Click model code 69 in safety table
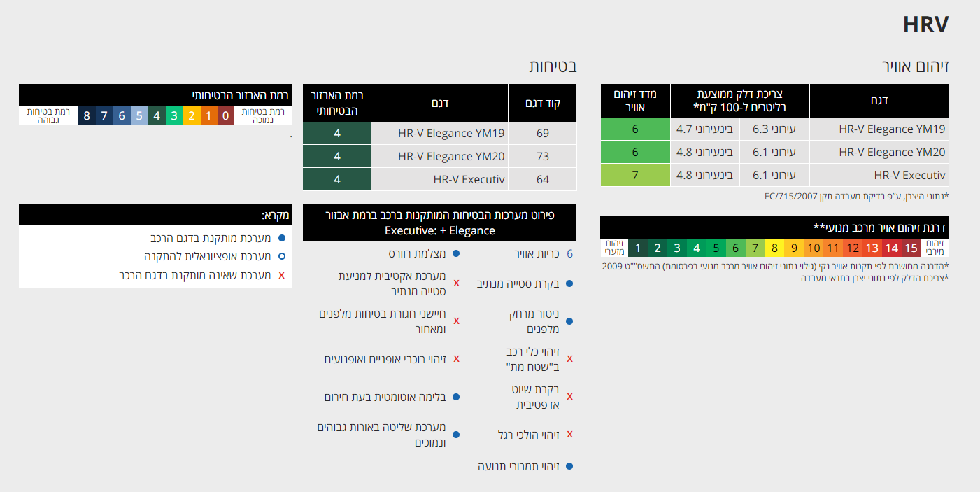Viewport: 980px width, 492px height. [543, 133]
